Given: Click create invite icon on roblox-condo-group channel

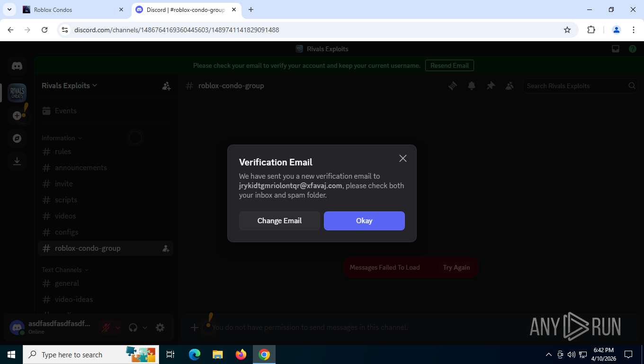Looking at the screenshot, I should pos(166,248).
